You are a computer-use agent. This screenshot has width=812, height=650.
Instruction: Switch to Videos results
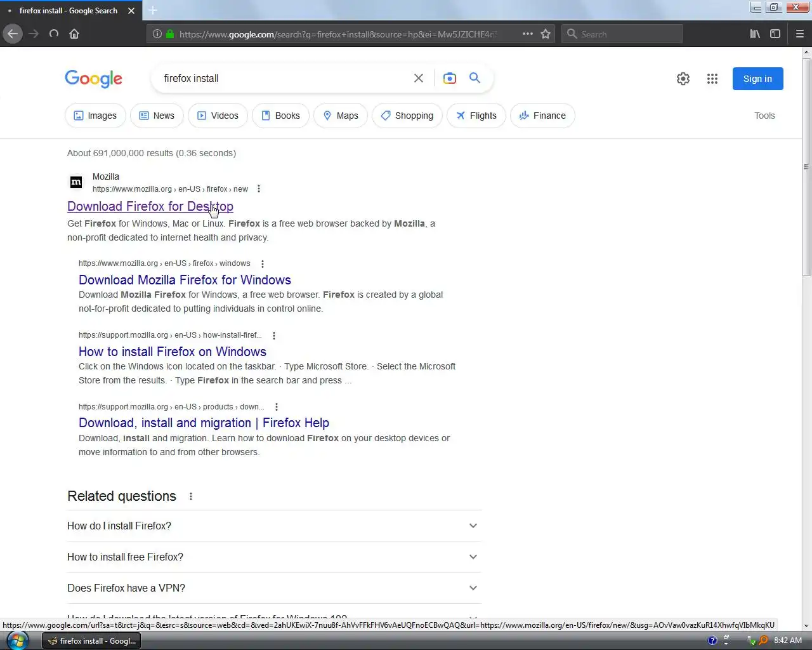point(218,116)
